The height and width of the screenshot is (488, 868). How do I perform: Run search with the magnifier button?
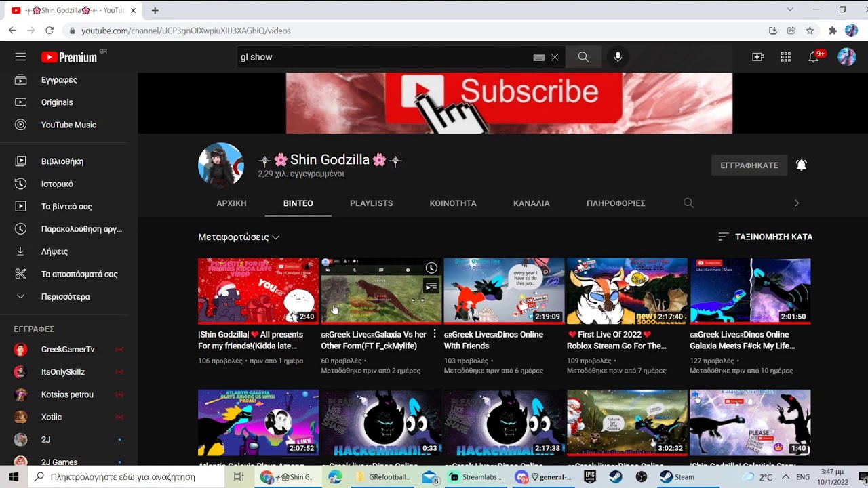(x=583, y=57)
